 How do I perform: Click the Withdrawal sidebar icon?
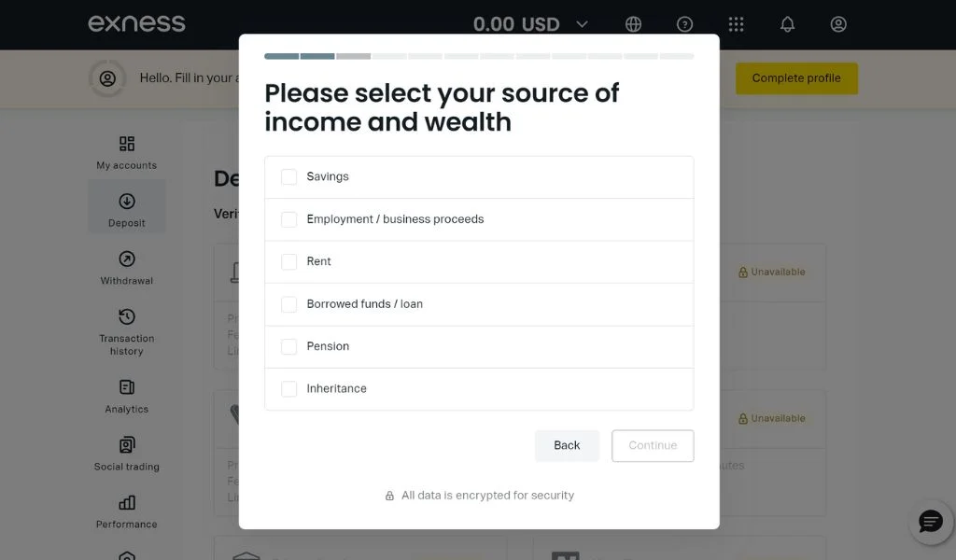(127, 259)
